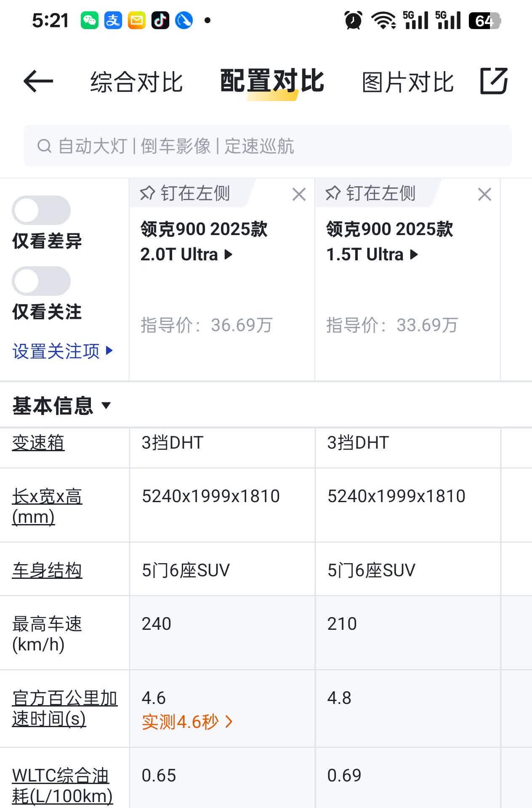Pin the 2.0T Ultra column to left
This screenshot has height=808, width=532.
pos(185,193)
